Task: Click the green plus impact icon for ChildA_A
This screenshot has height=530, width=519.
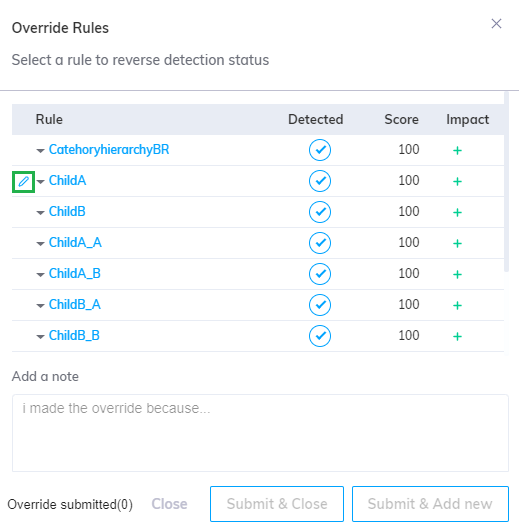Action: coord(457,243)
